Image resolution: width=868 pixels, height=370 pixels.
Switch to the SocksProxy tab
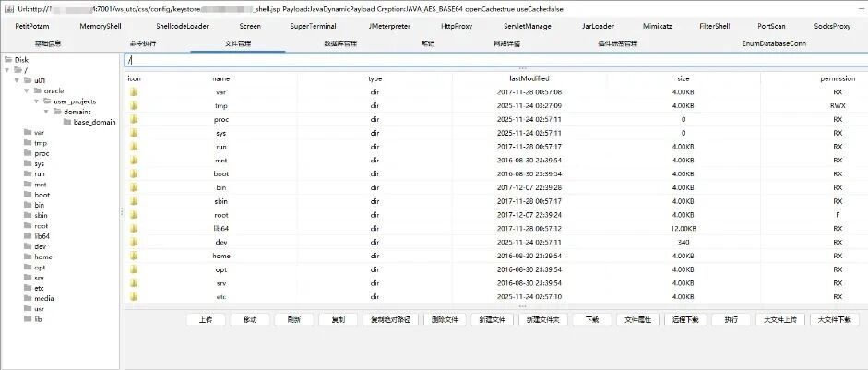832,26
